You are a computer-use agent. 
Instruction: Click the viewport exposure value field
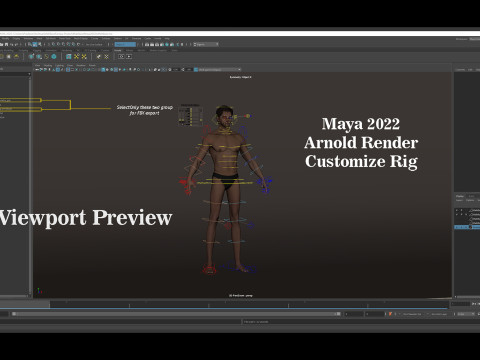[x=175, y=69]
